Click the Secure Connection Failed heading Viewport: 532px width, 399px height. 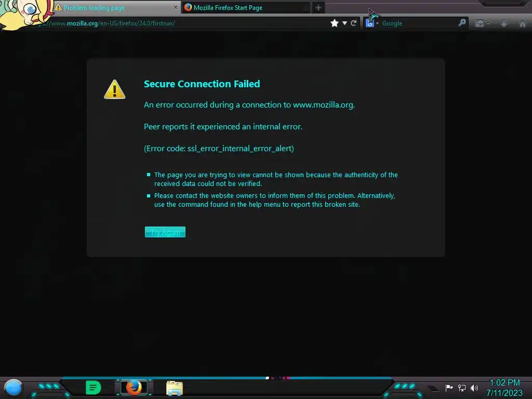pyautogui.click(x=202, y=84)
